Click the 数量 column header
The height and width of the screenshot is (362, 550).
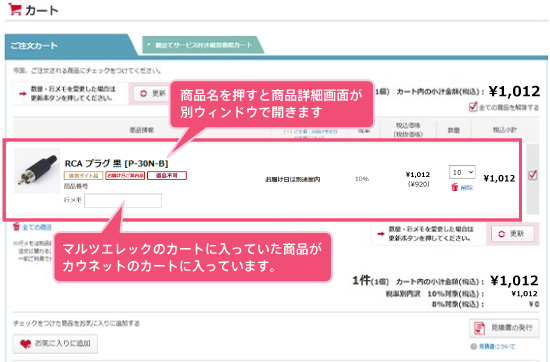coord(454,130)
